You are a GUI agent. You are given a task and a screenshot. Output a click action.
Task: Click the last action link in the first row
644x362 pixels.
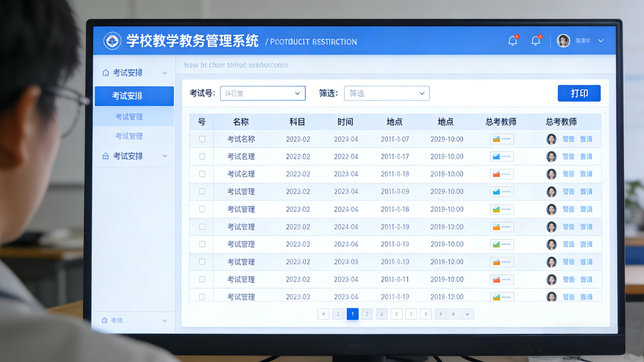586,139
